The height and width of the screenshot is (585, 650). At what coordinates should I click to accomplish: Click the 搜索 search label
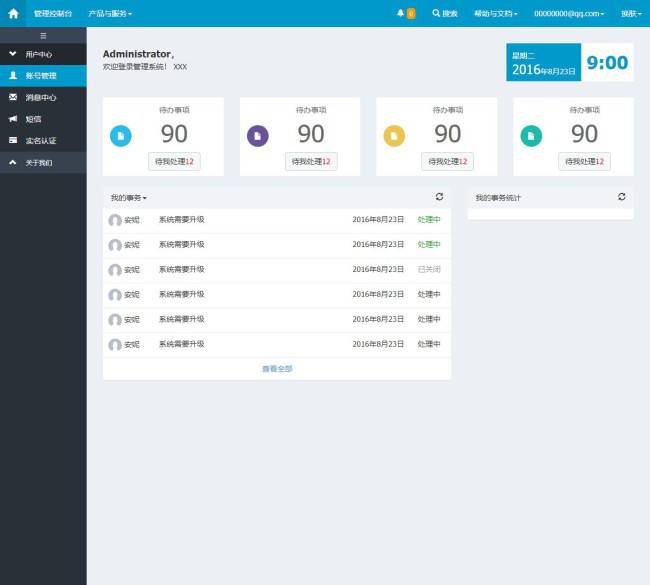point(449,14)
